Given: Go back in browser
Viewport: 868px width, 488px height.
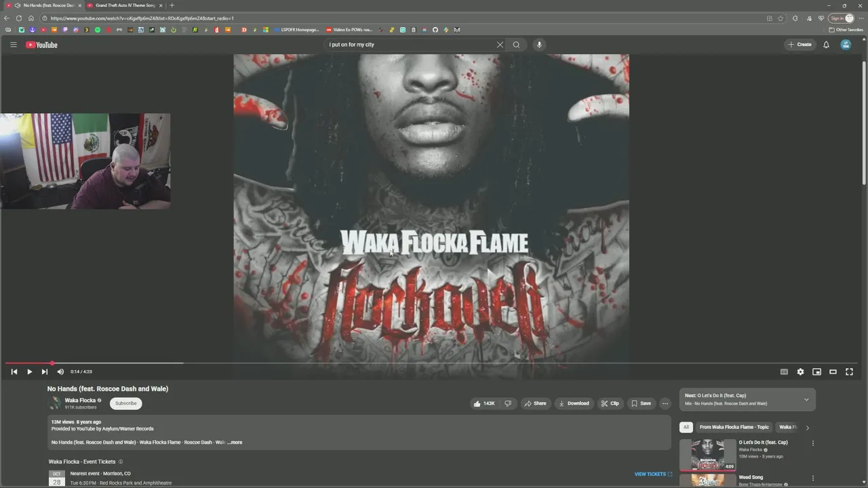Looking at the screenshot, I should [x=7, y=18].
